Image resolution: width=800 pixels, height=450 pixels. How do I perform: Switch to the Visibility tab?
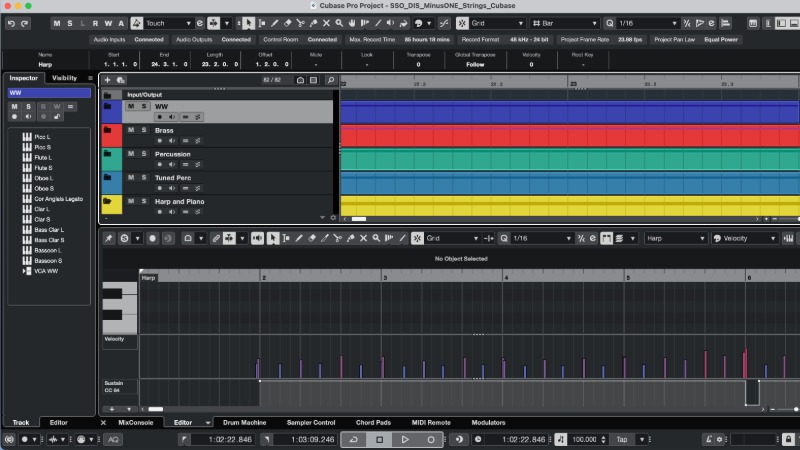click(64, 77)
